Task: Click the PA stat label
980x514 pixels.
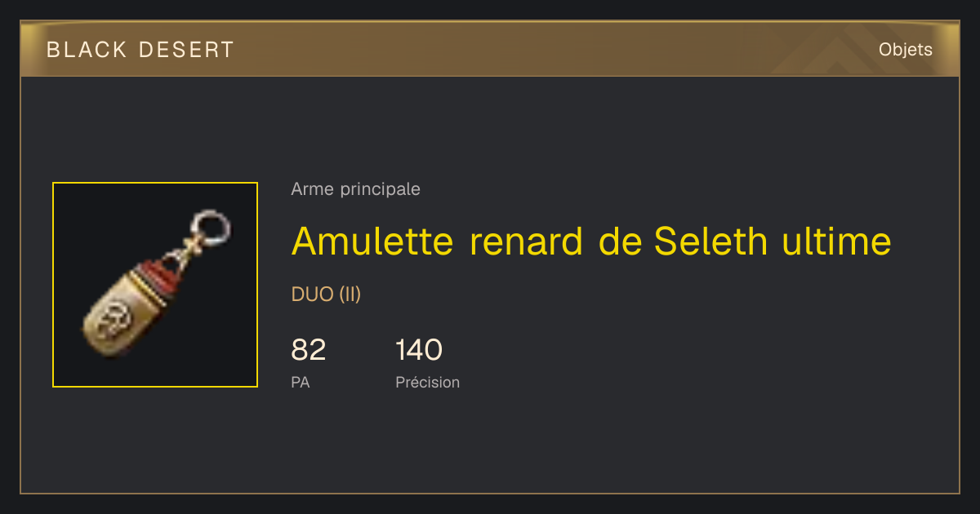Action: (301, 382)
